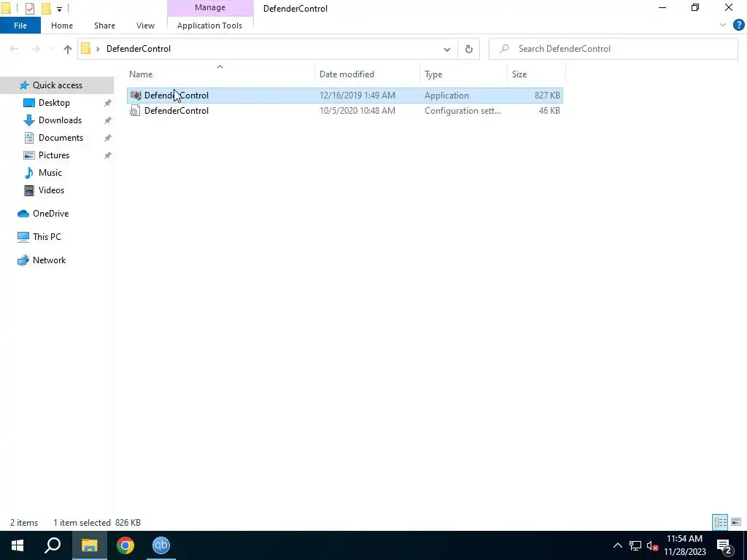Select Quick access in navigation pane
747x560 pixels.
pos(57,85)
